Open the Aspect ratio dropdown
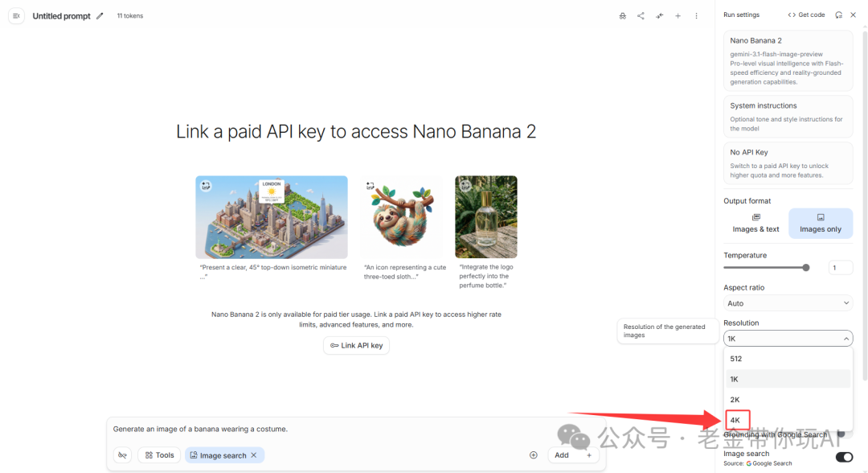This screenshot has height=473, width=868. pyautogui.click(x=787, y=303)
